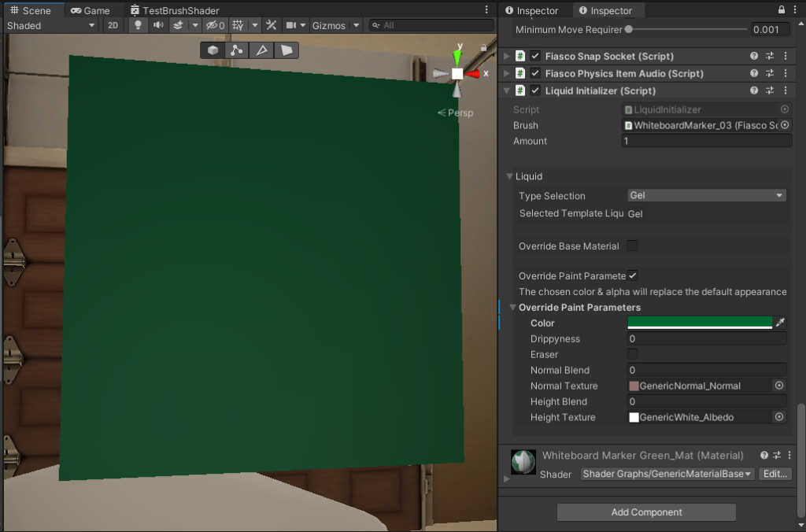Viewport: 806px width, 532px height.
Task: Open the Shaded draw mode dropdown
Action: point(51,25)
